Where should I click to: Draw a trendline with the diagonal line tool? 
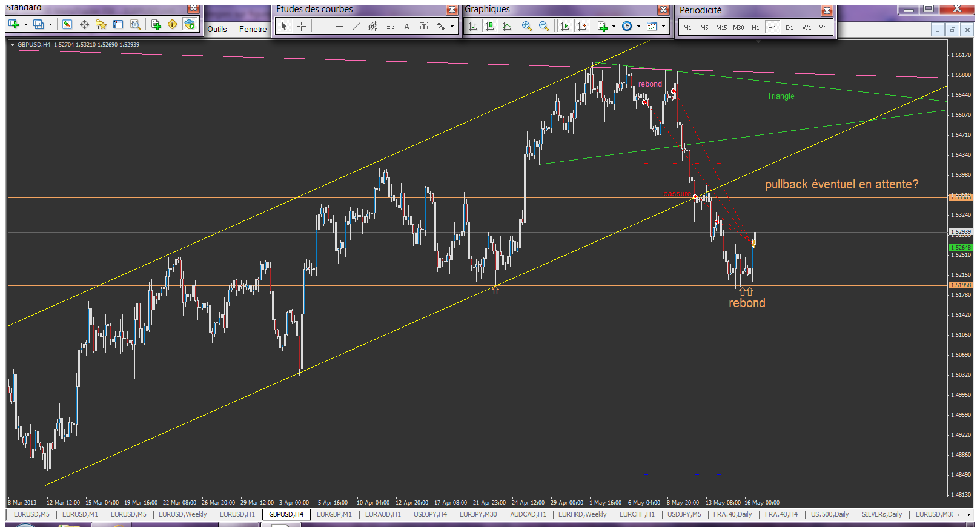[356, 26]
